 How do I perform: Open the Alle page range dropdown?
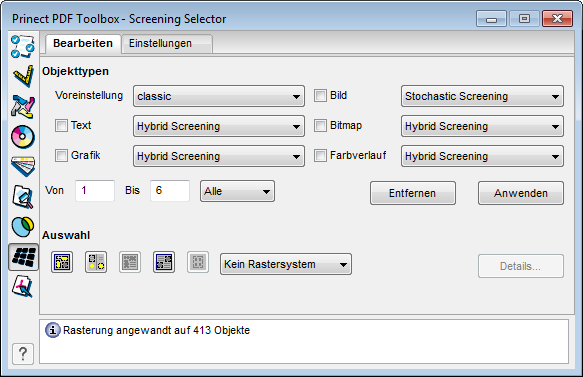point(237,191)
